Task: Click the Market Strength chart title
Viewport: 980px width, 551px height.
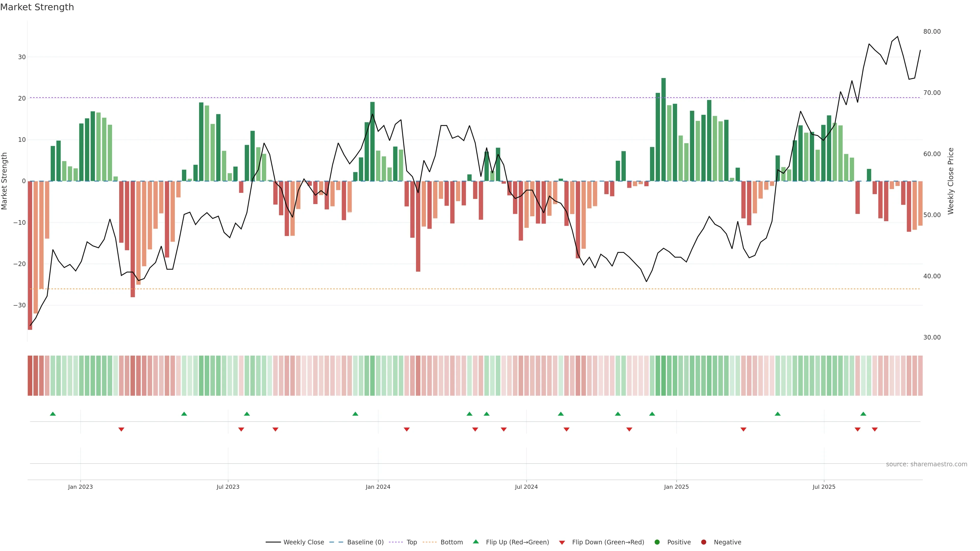Action: tap(37, 7)
